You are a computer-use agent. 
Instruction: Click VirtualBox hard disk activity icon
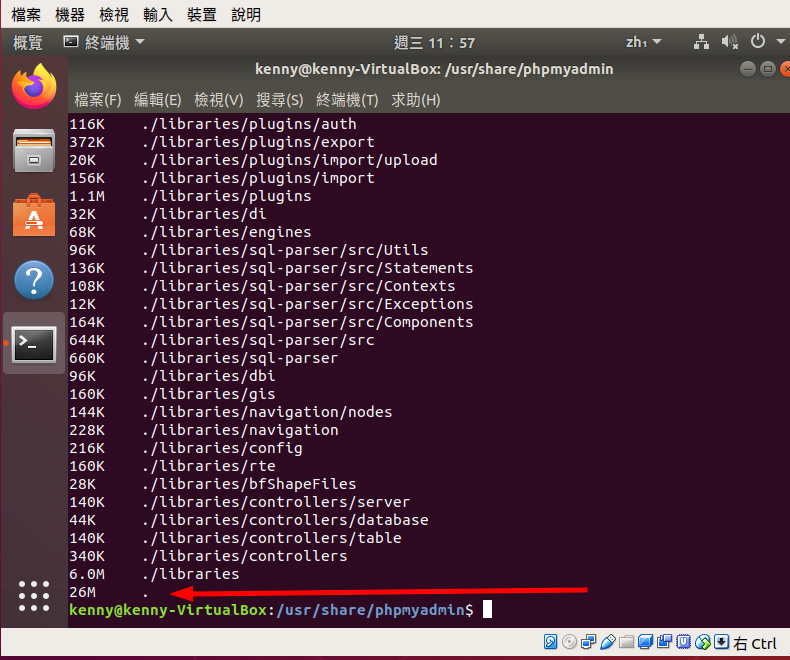pos(550,642)
